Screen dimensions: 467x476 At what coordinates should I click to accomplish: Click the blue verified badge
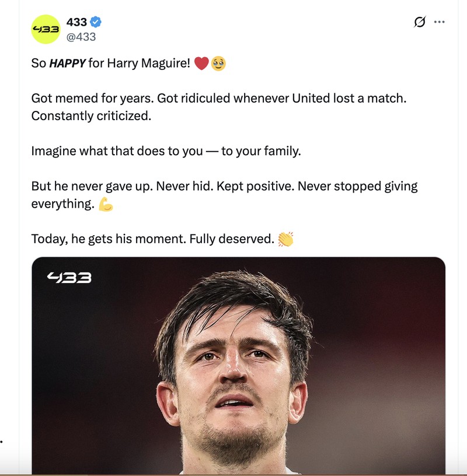coord(96,22)
